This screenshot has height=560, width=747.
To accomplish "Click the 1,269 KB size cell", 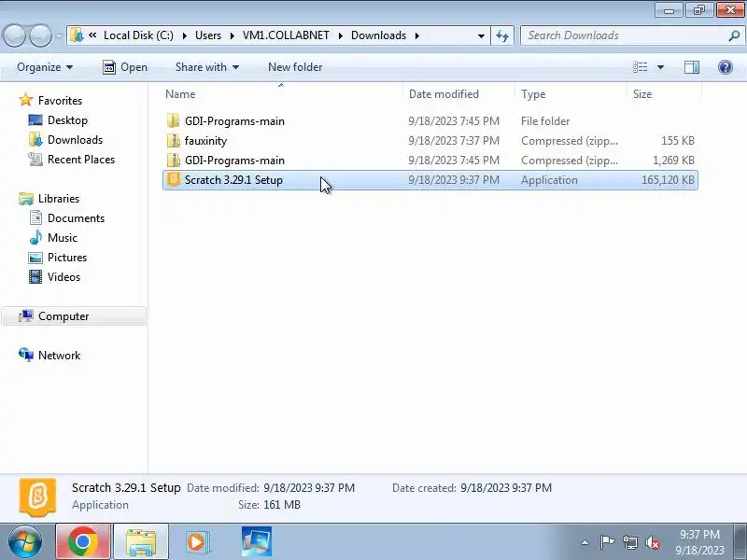I will [x=673, y=160].
